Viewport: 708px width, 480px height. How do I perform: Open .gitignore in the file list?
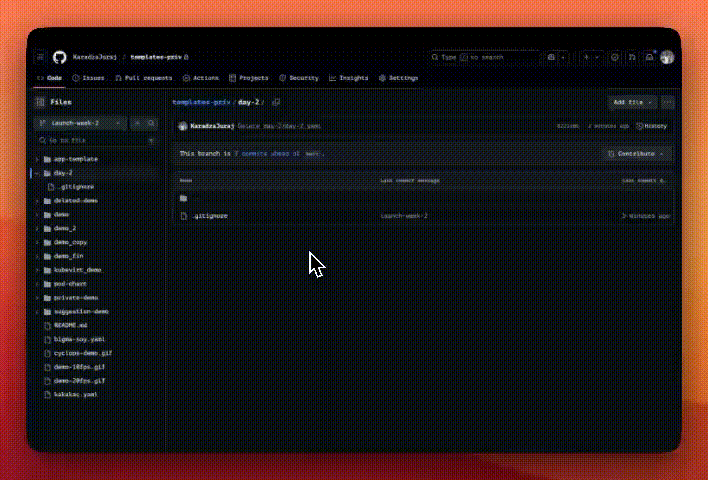(211, 216)
